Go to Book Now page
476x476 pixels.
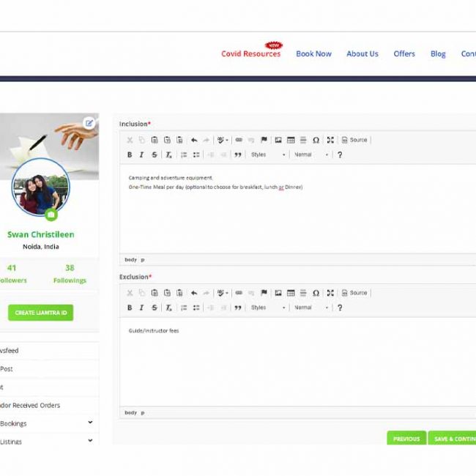tap(313, 53)
